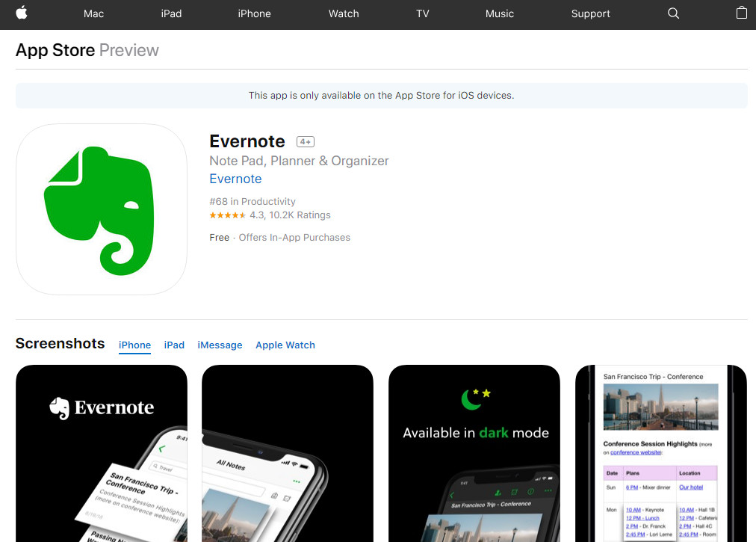
Task: Click the 4.3, 10.2K Ratings text
Action: (x=290, y=215)
